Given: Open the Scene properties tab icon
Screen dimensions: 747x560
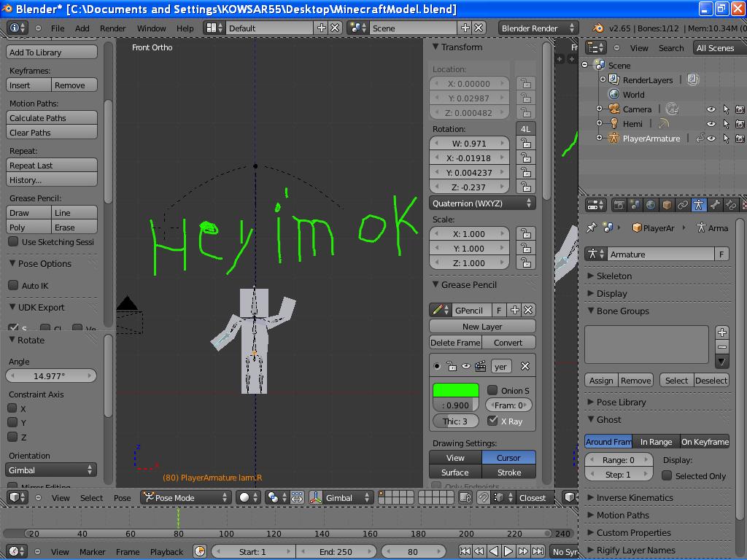Looking at the screenshot, I should point(635,205).
